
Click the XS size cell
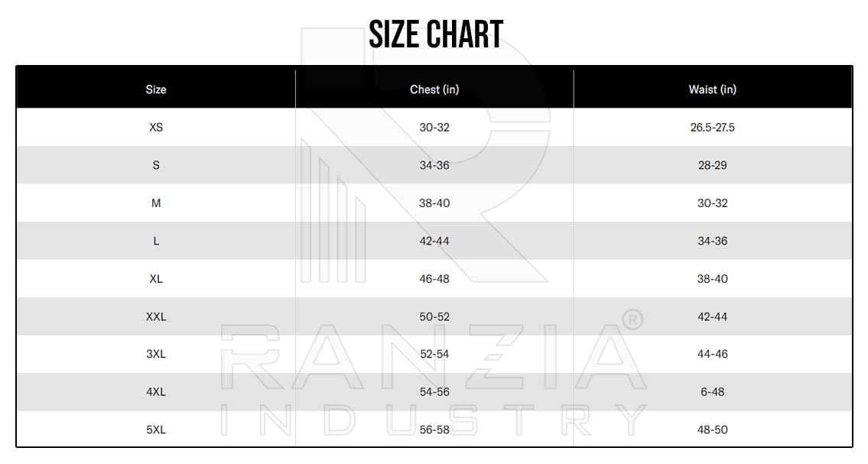click(x=156, y=127)
